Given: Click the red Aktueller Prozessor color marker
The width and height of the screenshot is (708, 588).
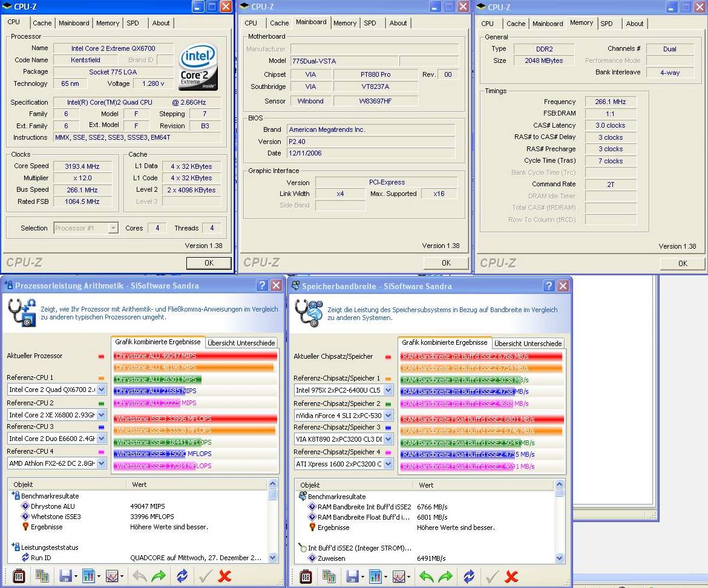Looking at the screenshot, I should pyautogui.click(x=101, y=356).
